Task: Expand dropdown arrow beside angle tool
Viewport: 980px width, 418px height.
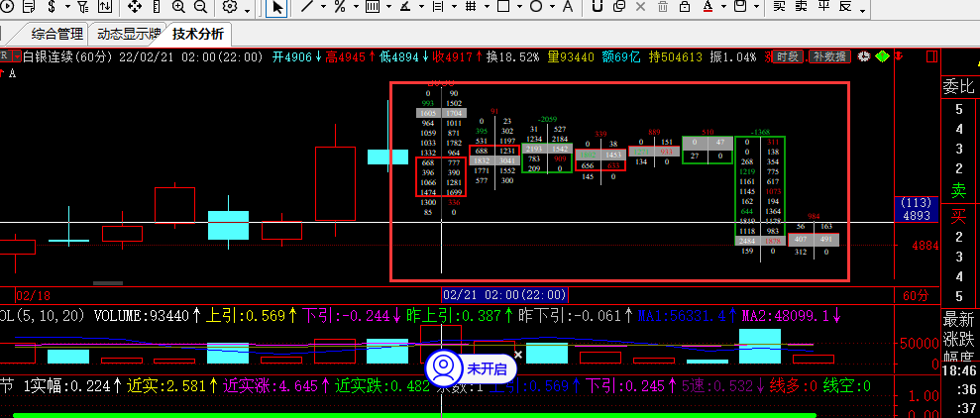Action: coord(421,8)
